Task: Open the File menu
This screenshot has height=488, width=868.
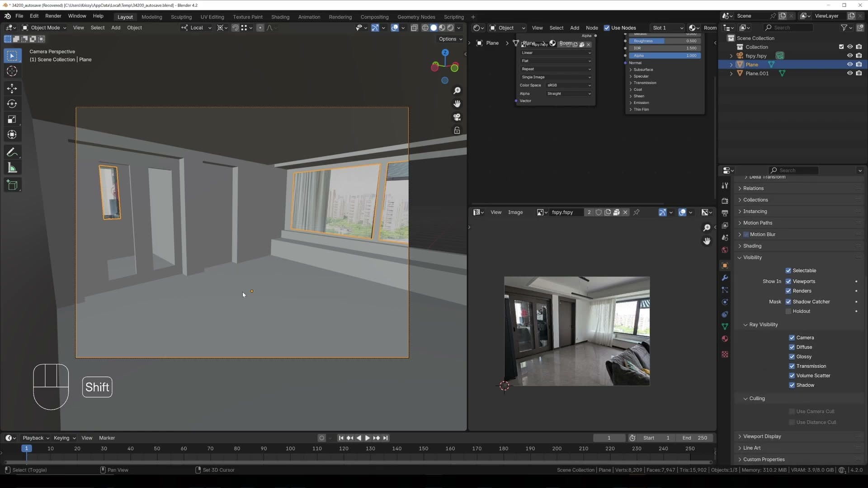Action: (x=19, y=16)
